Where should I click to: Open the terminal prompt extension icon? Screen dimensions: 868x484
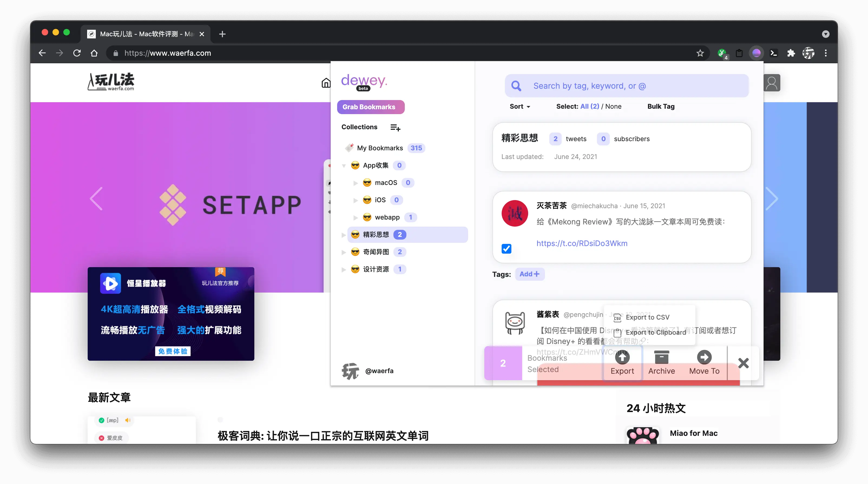tap(774, 53)
